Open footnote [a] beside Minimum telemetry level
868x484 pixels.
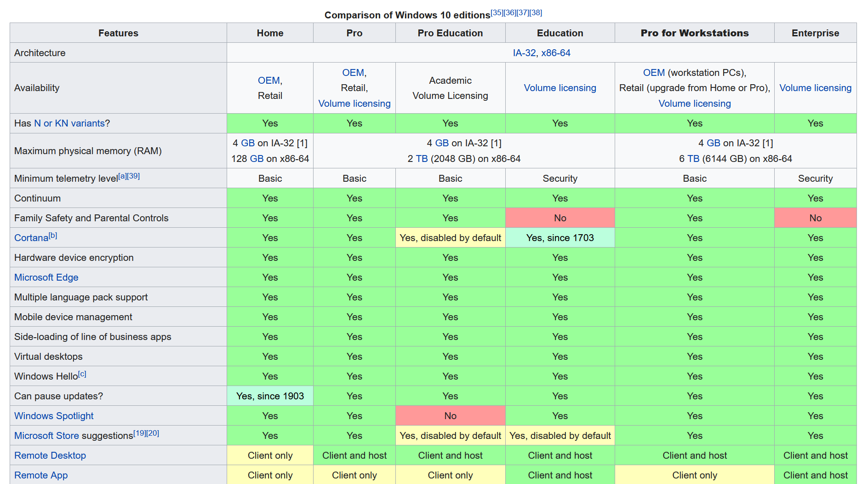coord(122,176)
